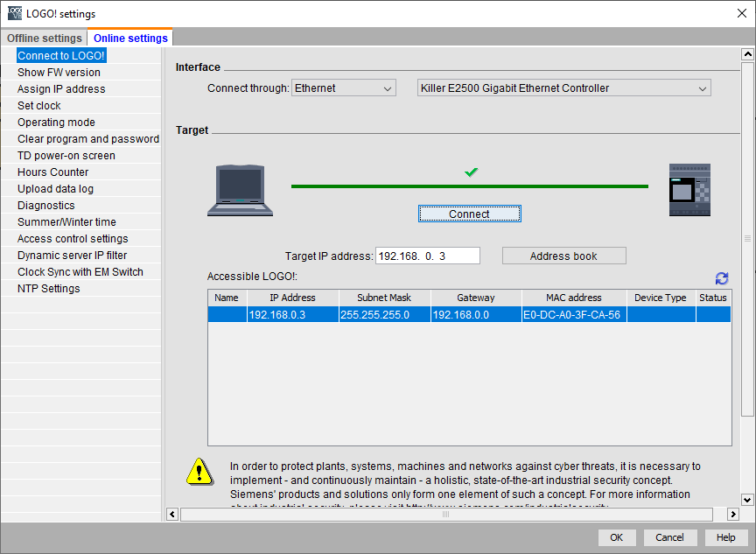
Task: Open Assign IP address settings
Action: point(61,89)
